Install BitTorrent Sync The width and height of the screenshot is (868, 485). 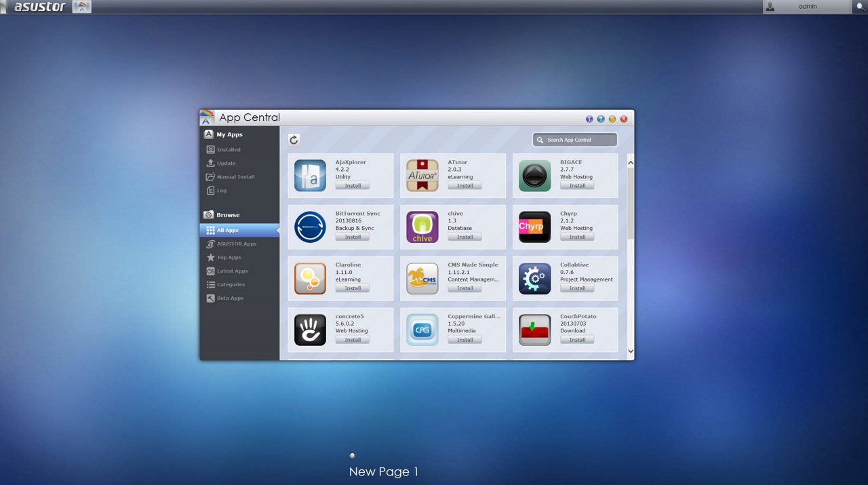pos(353,237)
